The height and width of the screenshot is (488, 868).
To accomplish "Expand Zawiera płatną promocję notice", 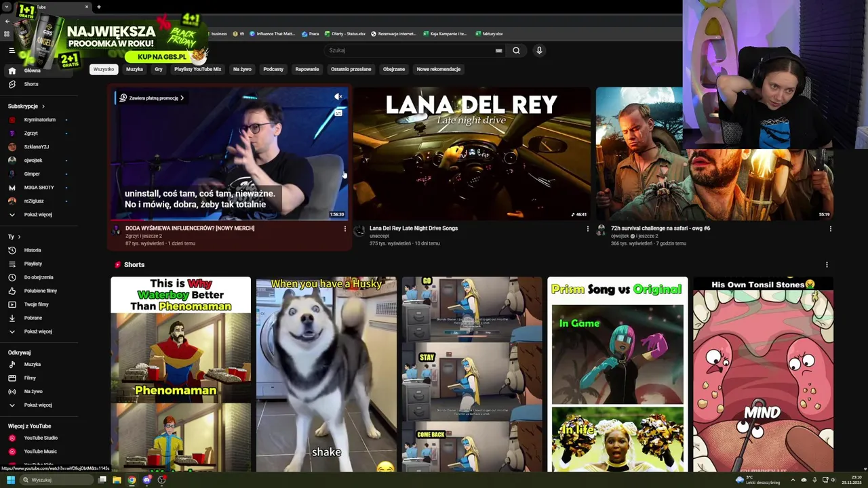I will (x=152, y=98).
